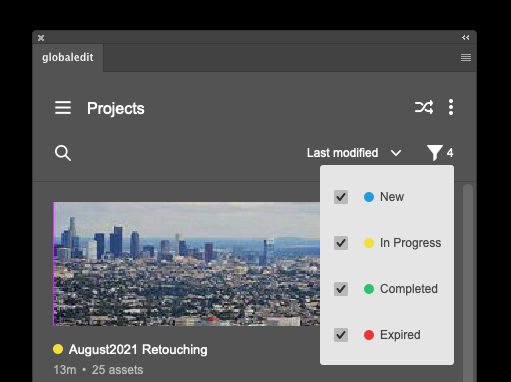The height and width of the screenshot is (382, 511).
Task: Select the globaledit panel tab
Action: point(68,58)
